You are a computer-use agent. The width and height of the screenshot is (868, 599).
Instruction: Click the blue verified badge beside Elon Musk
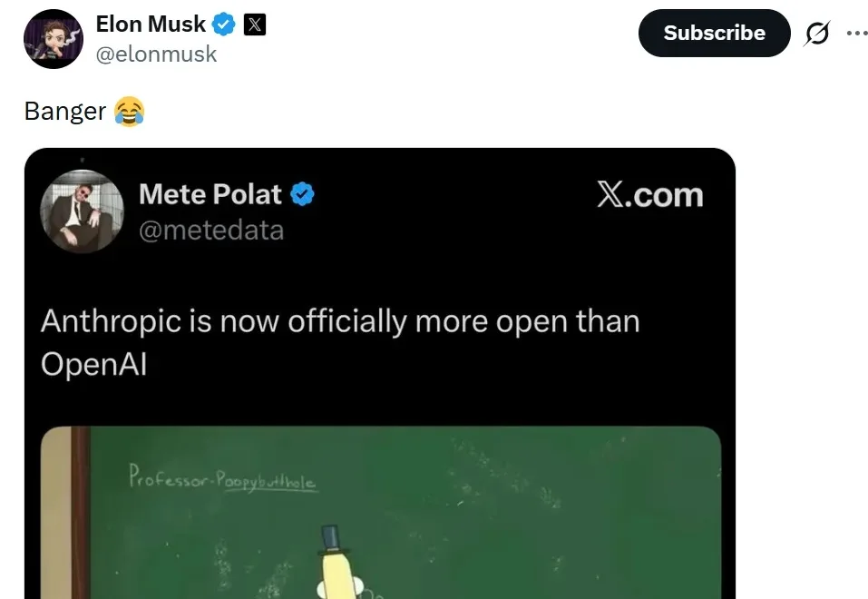(224, 25)
